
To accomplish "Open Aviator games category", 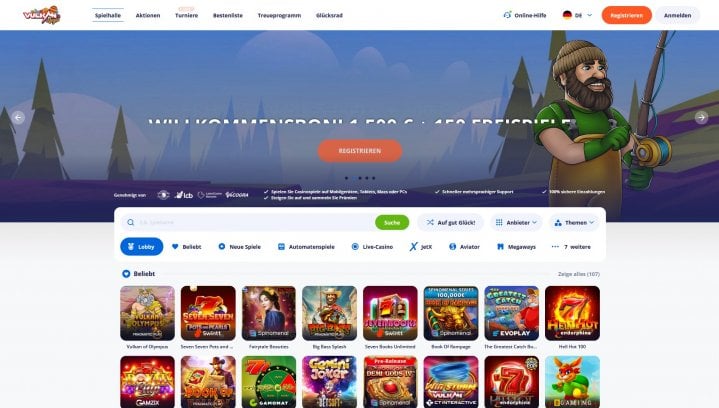I will click(464, 247).
